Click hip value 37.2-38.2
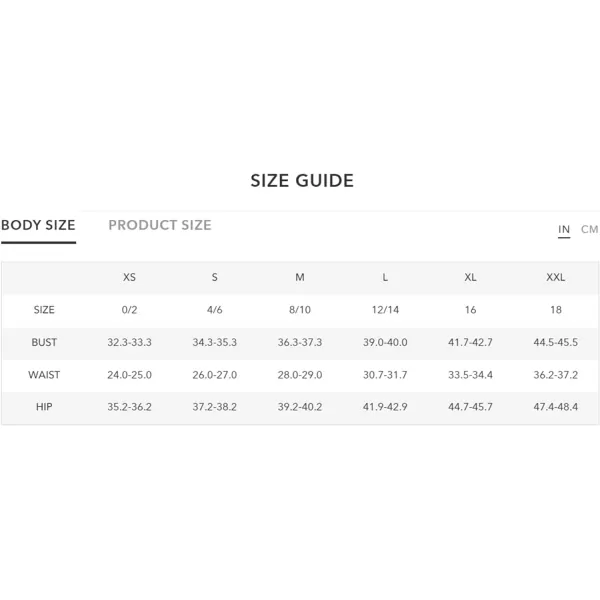600x600 pixels. [x=215, y=407]
